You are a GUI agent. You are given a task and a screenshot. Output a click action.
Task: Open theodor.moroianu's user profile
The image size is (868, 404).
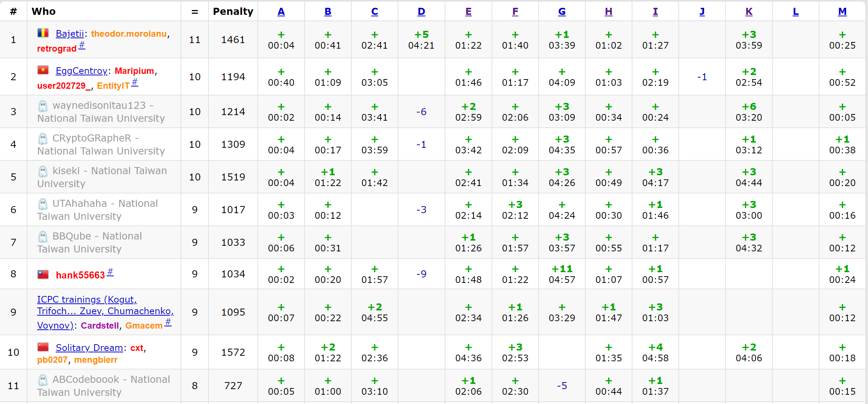(129, 34)
